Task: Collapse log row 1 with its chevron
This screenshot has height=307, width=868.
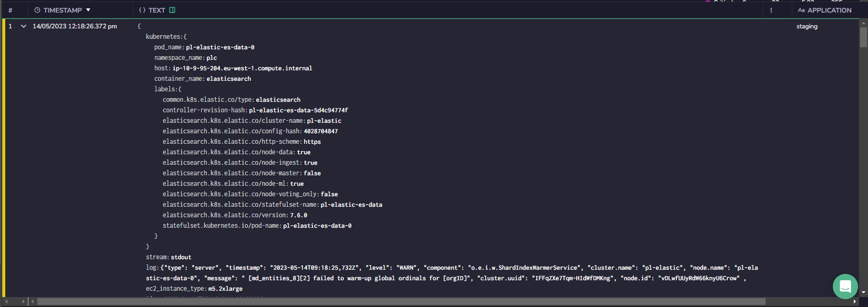Action: click(23, 26)
